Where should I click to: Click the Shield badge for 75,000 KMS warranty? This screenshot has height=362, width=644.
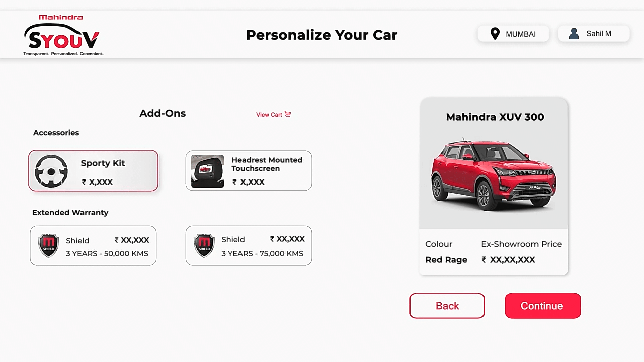[204, 245]
